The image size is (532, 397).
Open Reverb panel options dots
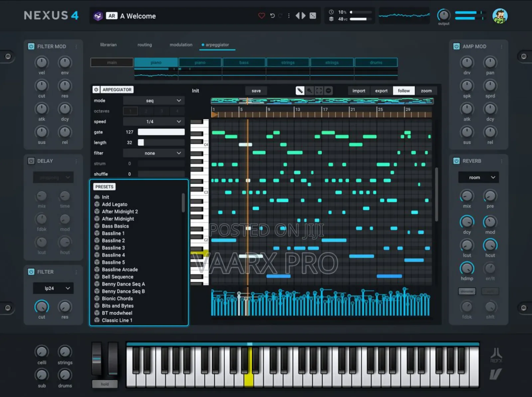pyautogui.click(x=501, y=161)
